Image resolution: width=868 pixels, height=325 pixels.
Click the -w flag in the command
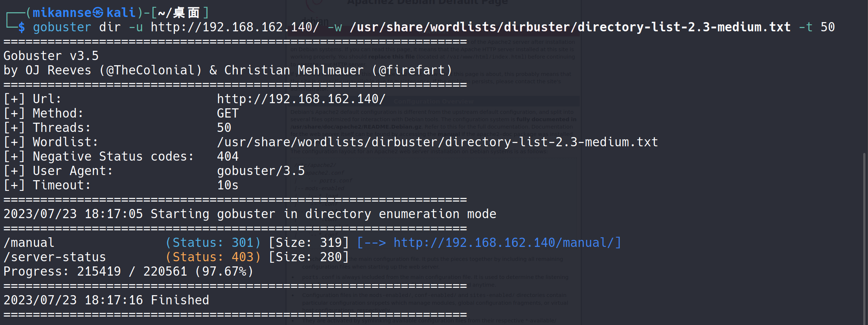pos(334,27)
